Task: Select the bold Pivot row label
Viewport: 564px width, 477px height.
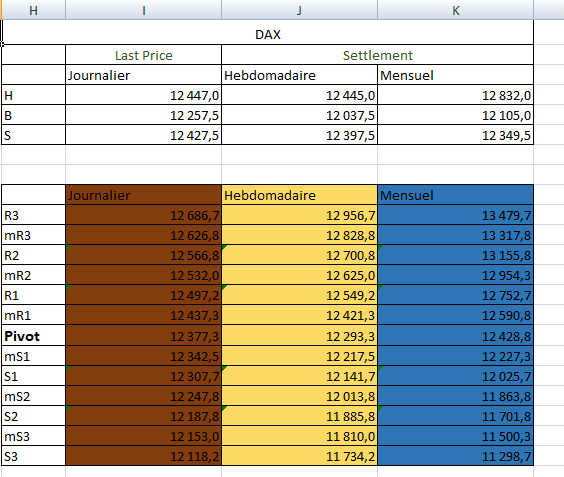Action: pyautogui.click(x=33, y=336)
